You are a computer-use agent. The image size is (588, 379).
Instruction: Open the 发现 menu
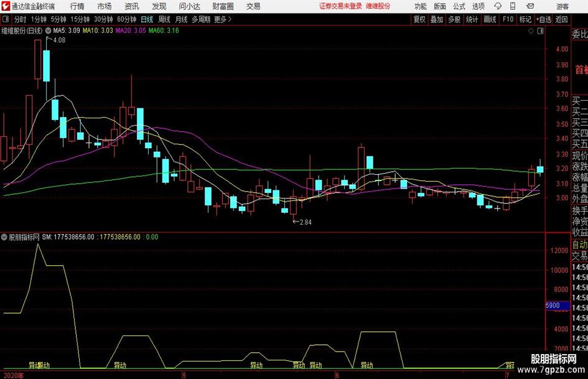[159, 6]
